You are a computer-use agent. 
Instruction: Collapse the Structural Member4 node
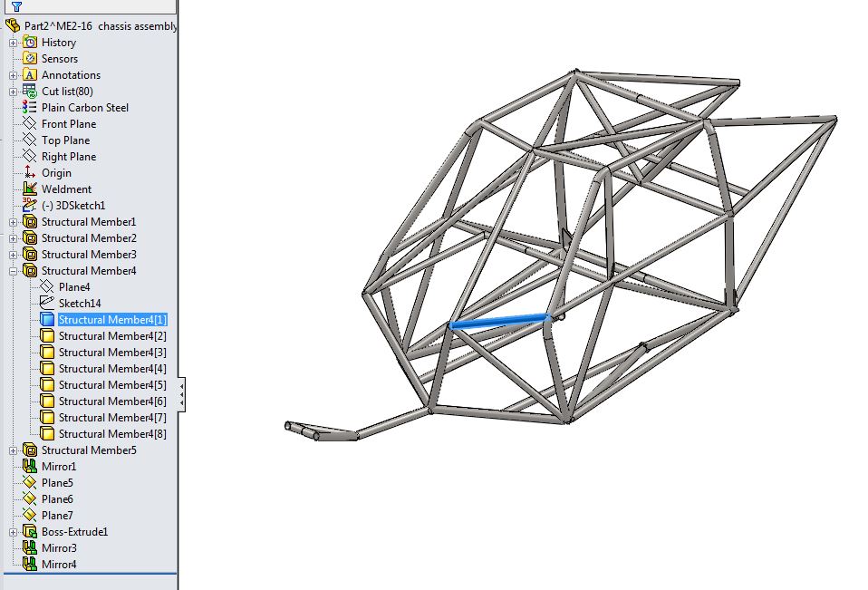[14, 271]
